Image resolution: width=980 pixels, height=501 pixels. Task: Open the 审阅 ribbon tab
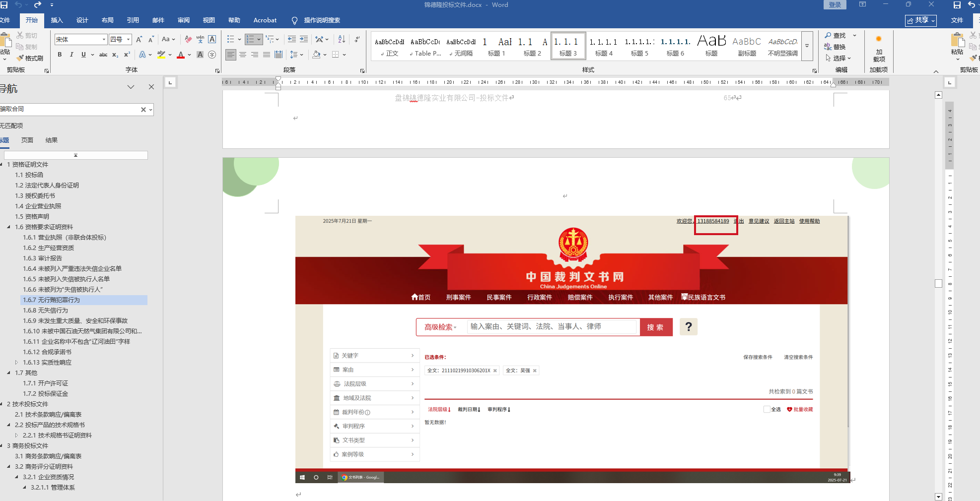pos(184,20)
